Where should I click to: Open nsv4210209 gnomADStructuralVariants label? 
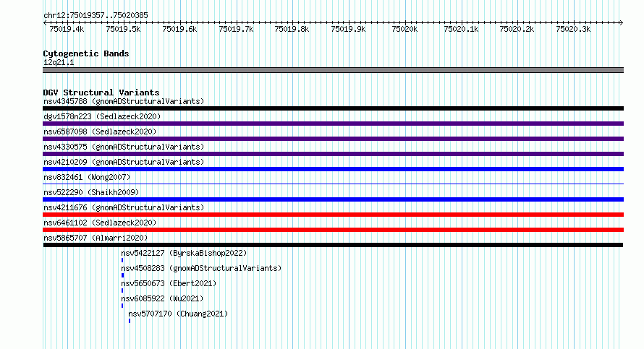click(x=124, y=162)
